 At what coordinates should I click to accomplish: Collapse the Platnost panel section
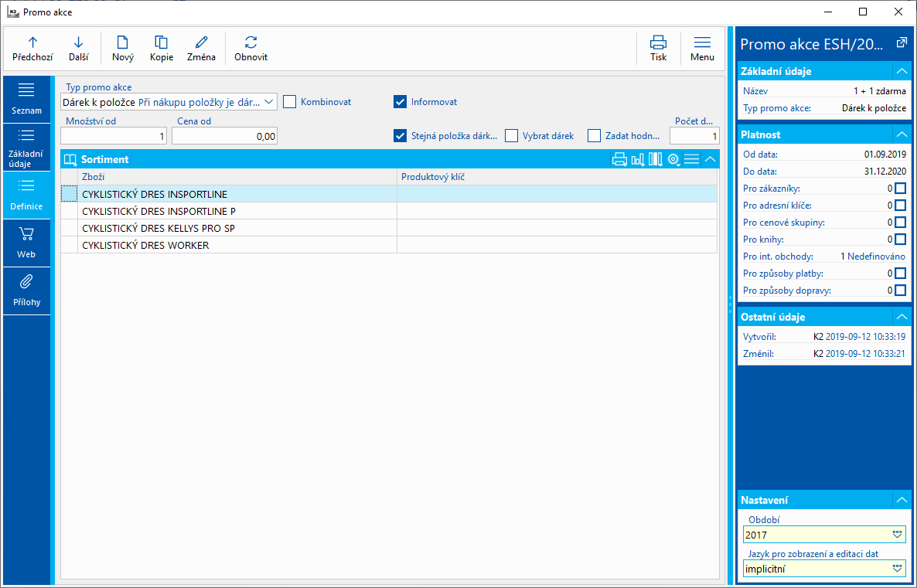pyautogui.click(x=900, y=134)
